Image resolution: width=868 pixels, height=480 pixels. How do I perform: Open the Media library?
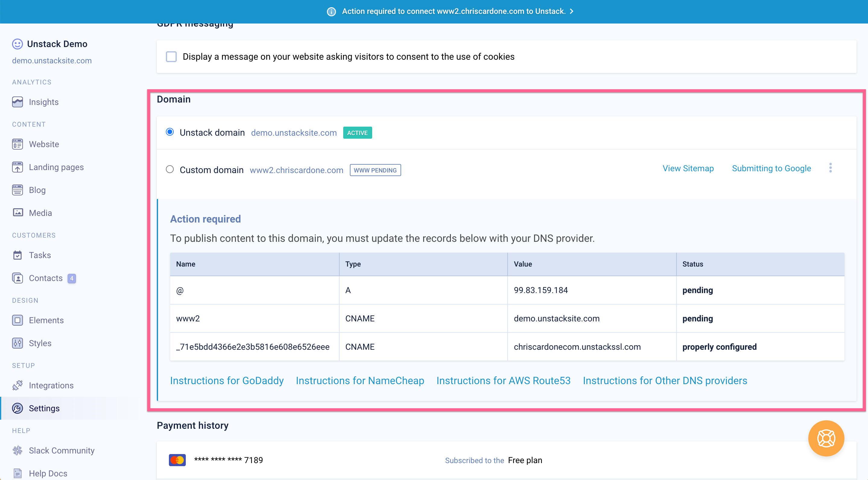coord(40,213)
